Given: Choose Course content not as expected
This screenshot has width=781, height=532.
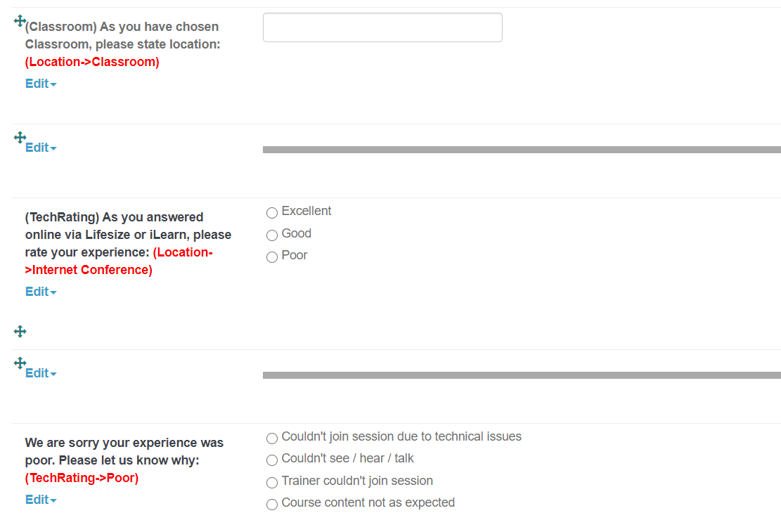Looking at the screenshot, I should pos(272,505).
